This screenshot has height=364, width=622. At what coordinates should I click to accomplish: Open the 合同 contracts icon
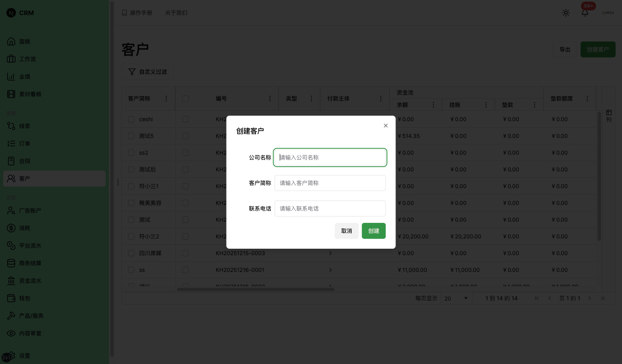(24, 161)
